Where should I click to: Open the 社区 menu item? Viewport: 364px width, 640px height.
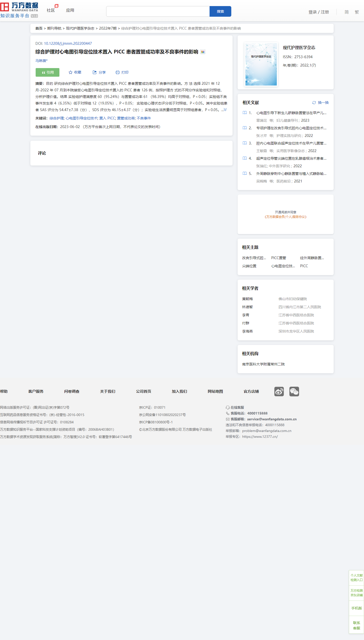[51, 10]
